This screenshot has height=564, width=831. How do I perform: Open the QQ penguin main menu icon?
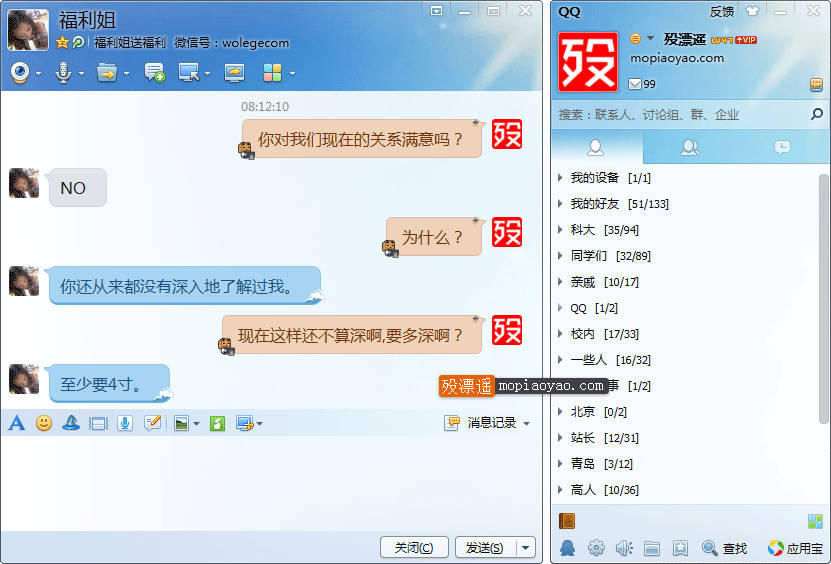(567, 548)
